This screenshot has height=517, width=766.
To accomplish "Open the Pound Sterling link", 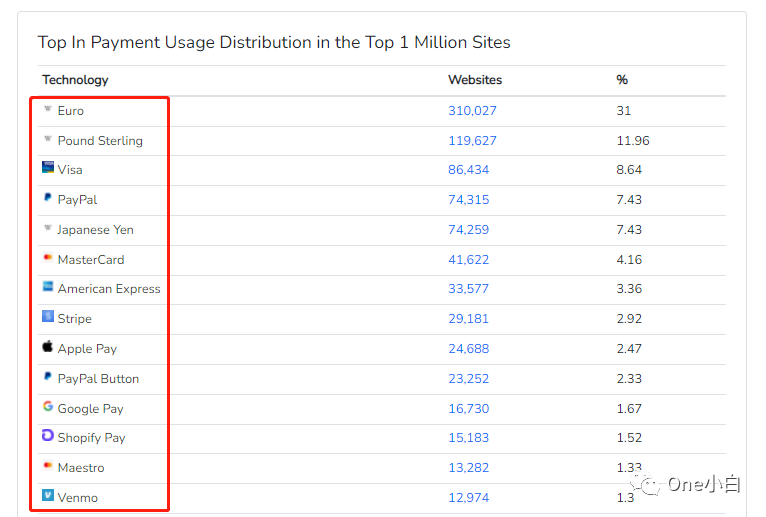I will pyautogui.click(x=100, y=141).
